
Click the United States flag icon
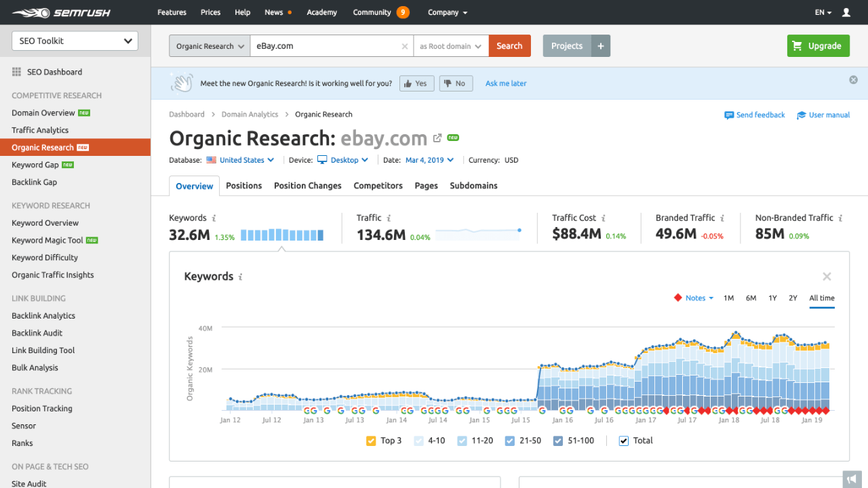(x=212, y=161)
